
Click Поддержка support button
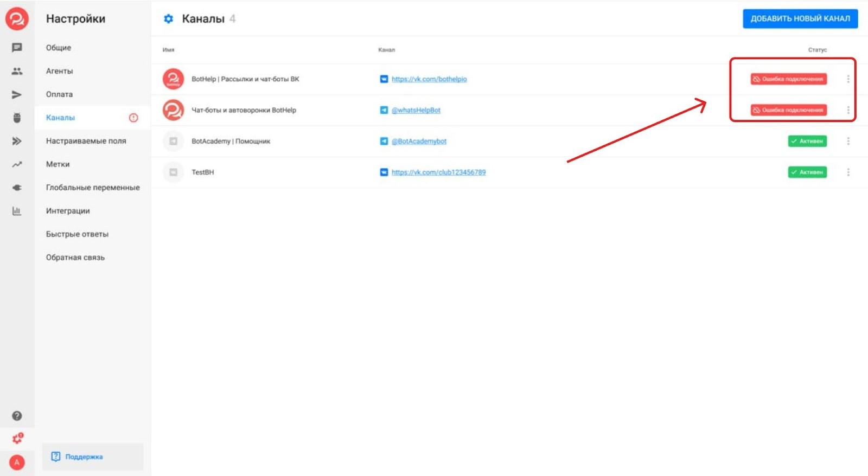tap(84, 456)
